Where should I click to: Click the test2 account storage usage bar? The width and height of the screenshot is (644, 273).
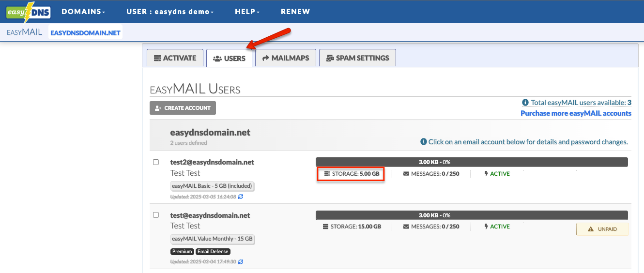(472, 162)
